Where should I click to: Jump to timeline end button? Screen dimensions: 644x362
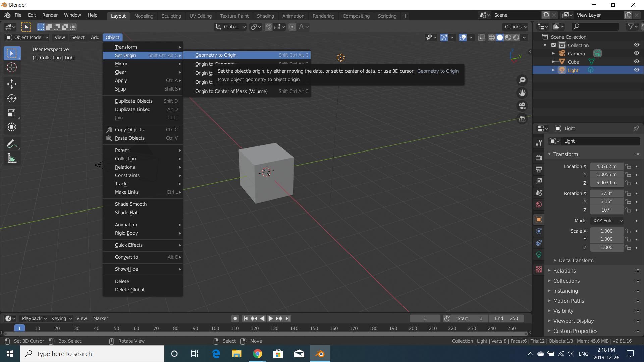point(287,318)
